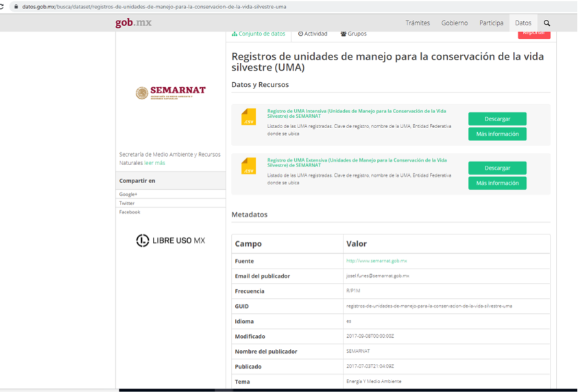
Task: Click the padlock icon in address bar
Action: 16,7
